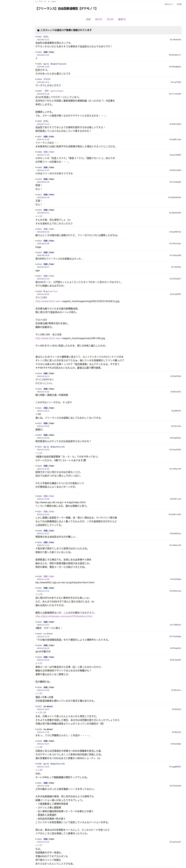The image size is (186, 868).
Task: Click the ttp://www002.upp.so-net.ne.jp/haly/bvrr/bvrr.html text
Action: [x=65, y=583]
